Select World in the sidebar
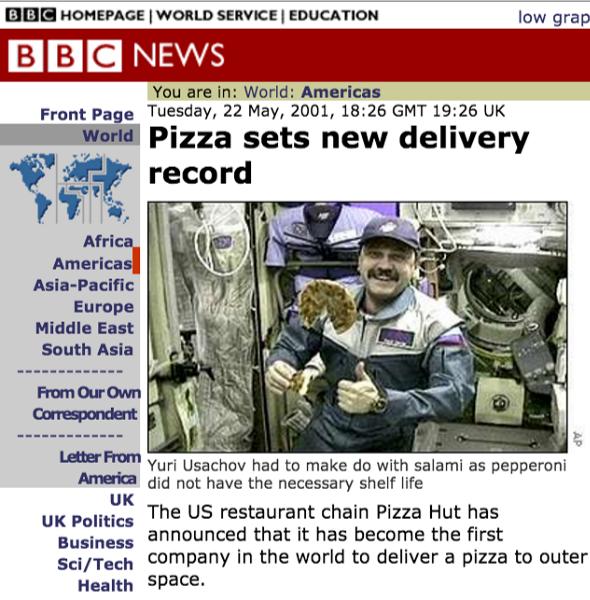This screenshot has width=590, height=600. coord(108,136)
